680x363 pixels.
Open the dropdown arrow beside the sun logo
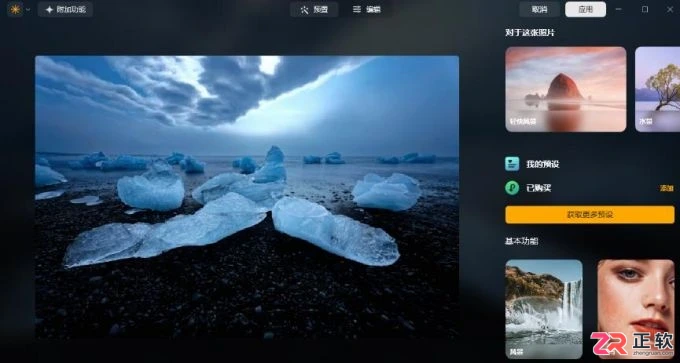pyautogui.click(x=28, y=10)
